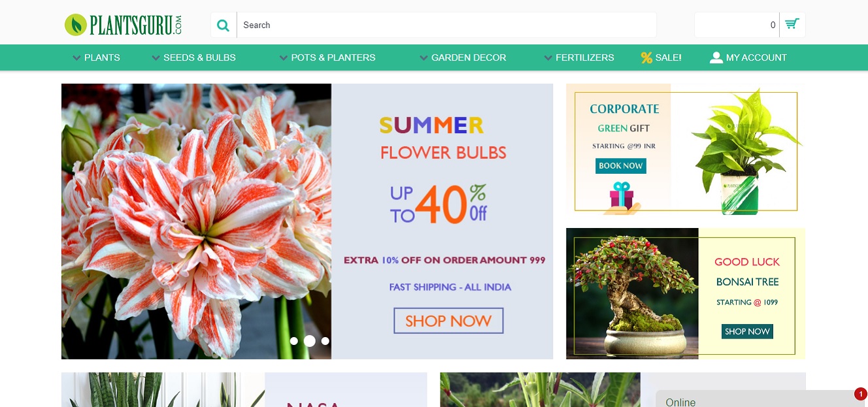Click Shop Now on summer bulbs banner
This screenshot has height=407, width=868.
pyautogui.click(x=448, y=321)
